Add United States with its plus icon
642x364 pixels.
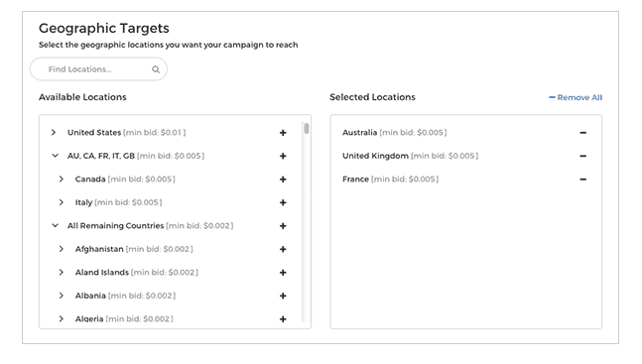(x=283, y=133)
